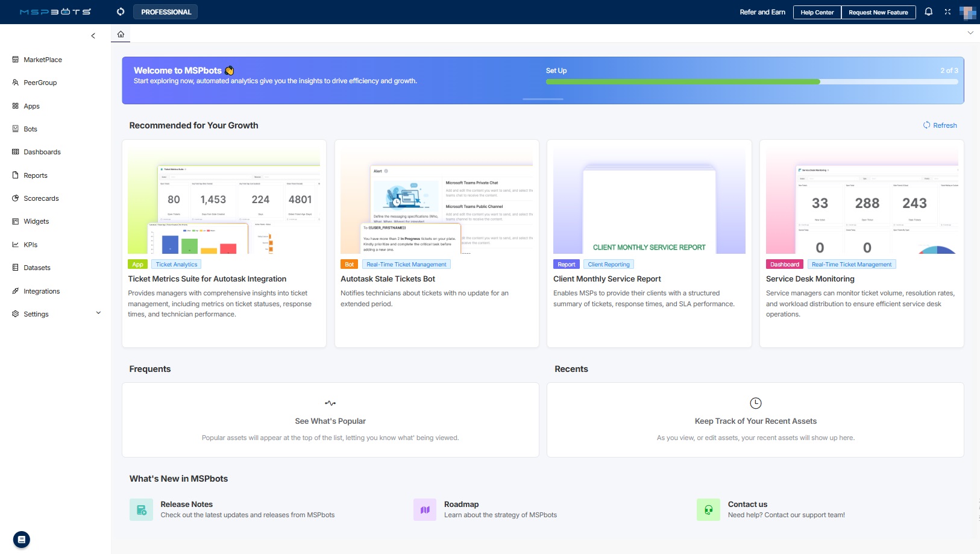Image resolution: width=980 pixels, height=554 pixels.
Task: Click the fullscreen expand icon in header
Action: point(947,11)
